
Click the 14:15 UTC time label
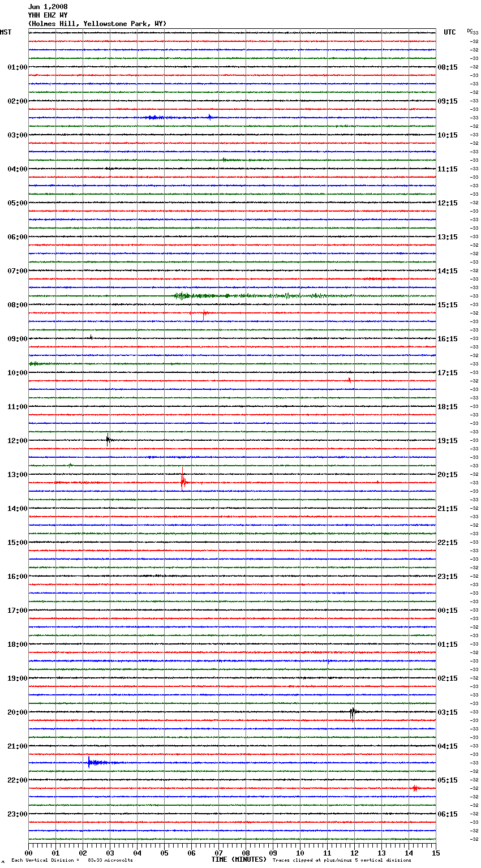click(x=448, y=271)
